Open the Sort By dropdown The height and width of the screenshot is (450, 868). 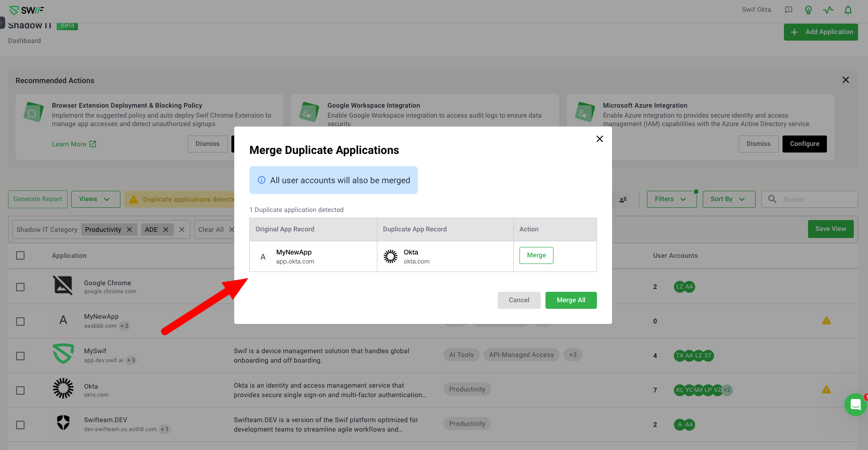pyautogui.click(x=728, y=199)
